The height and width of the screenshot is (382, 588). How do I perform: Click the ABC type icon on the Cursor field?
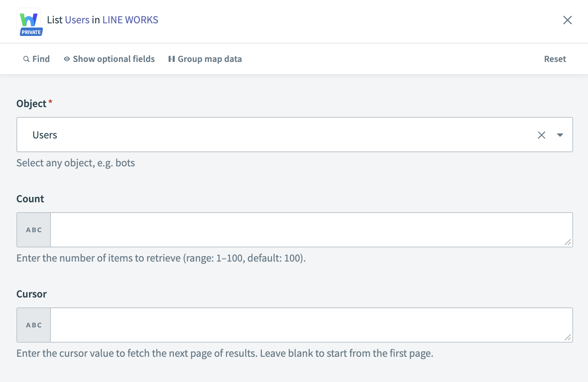click(x=33, y=325)
